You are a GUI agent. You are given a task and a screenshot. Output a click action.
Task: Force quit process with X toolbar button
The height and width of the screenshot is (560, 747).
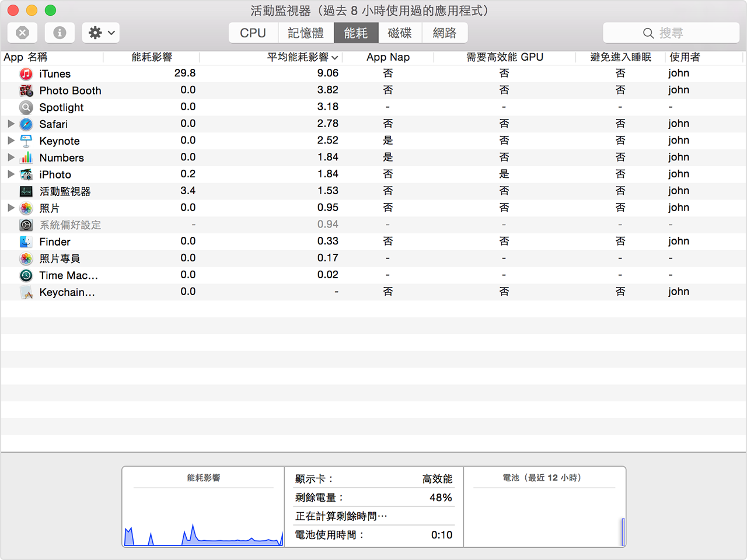click(x=22, y=33)
